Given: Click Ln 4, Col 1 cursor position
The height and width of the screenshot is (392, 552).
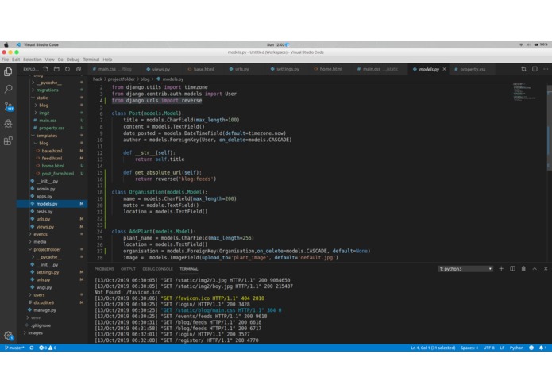Looking at the screenshot, I should pyautogui.click(x=433, y=348).
